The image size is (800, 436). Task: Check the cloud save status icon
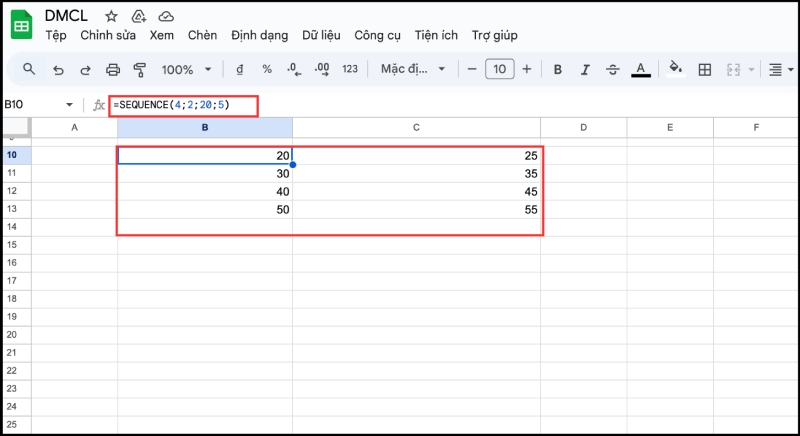click(x=166, y=16)
